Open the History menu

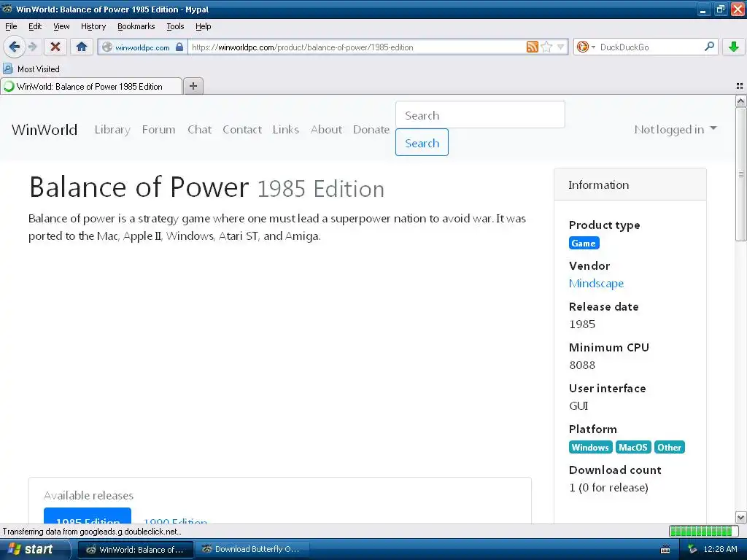coord(93,27)
